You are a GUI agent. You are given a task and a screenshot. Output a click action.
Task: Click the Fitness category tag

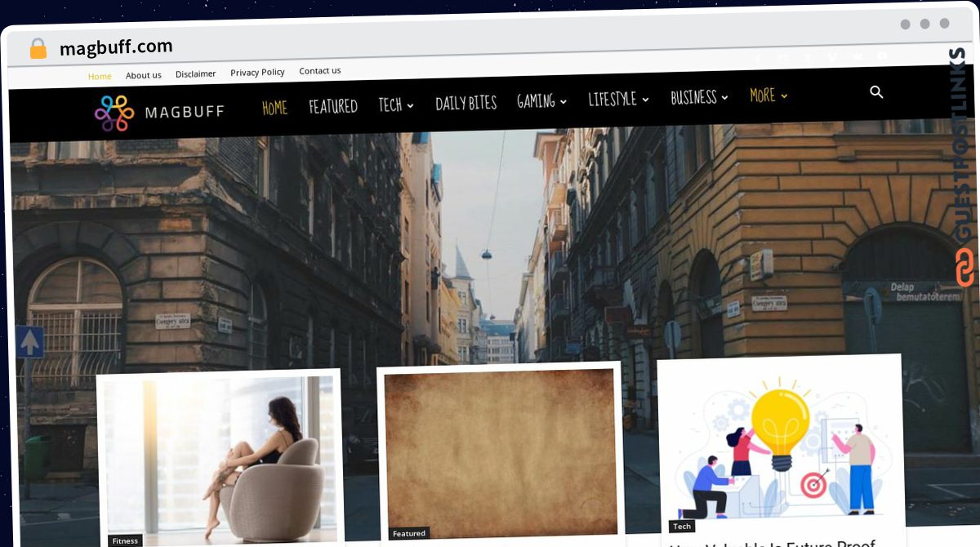tap(125, 540)
